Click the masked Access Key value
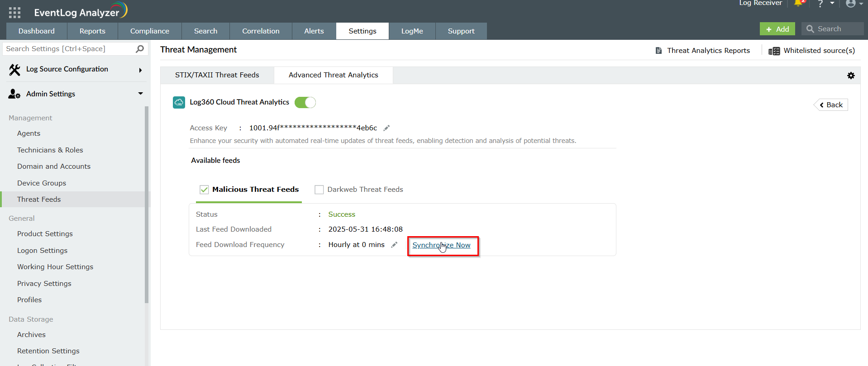 tap(313, 128)
